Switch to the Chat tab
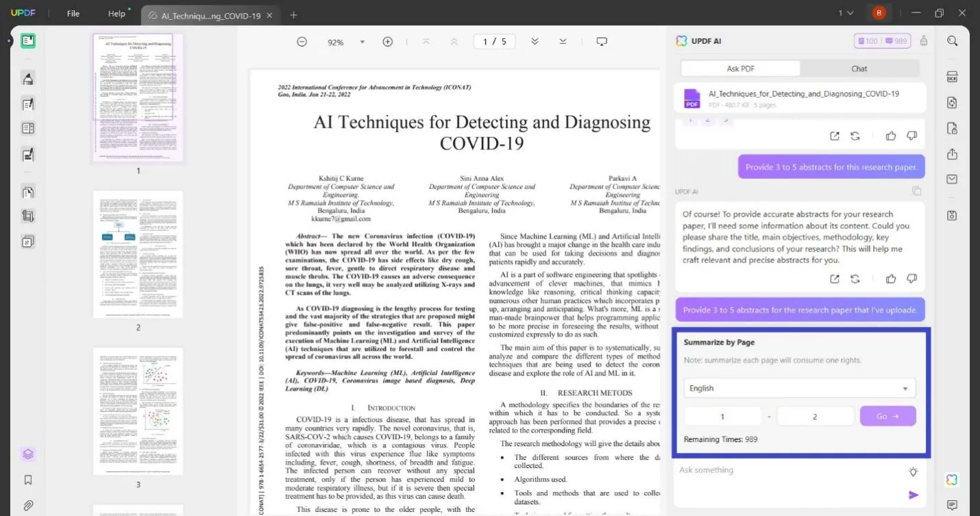 pyautogui.click(x=859, y=69)
